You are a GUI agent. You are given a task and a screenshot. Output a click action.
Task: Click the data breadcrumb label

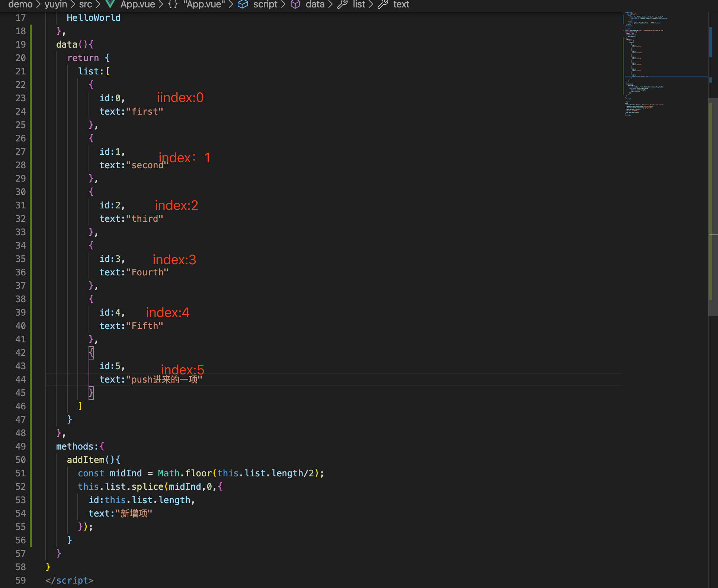315,4
